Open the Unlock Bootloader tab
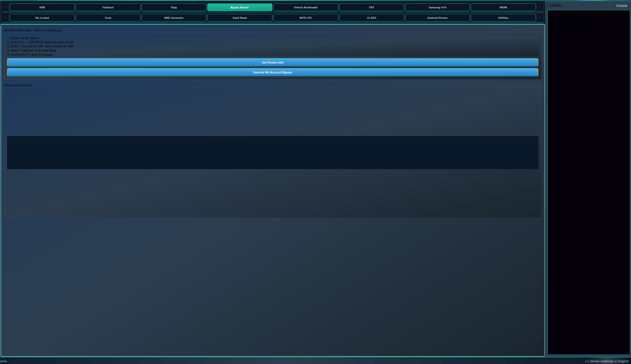The image size is (631, 364). 305,7
